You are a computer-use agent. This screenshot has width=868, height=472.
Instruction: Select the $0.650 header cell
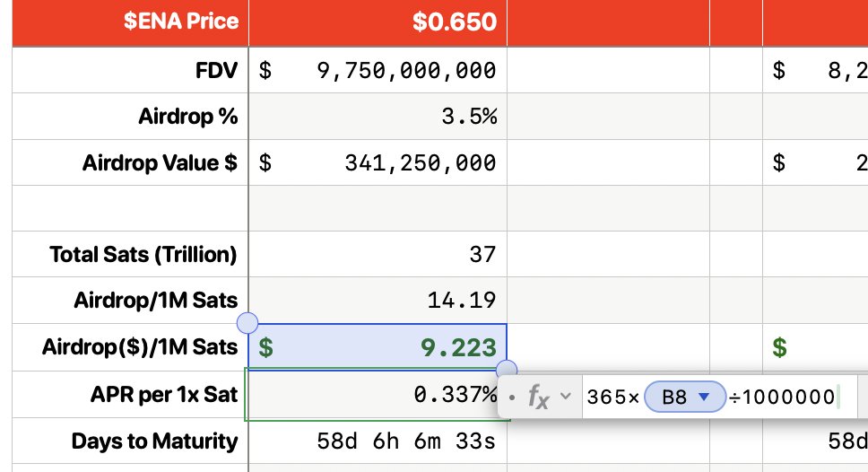pos(378,22)
